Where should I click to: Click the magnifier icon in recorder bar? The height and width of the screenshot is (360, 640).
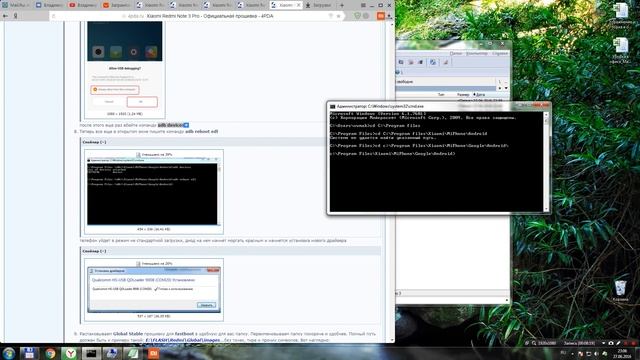click(534, 343)
